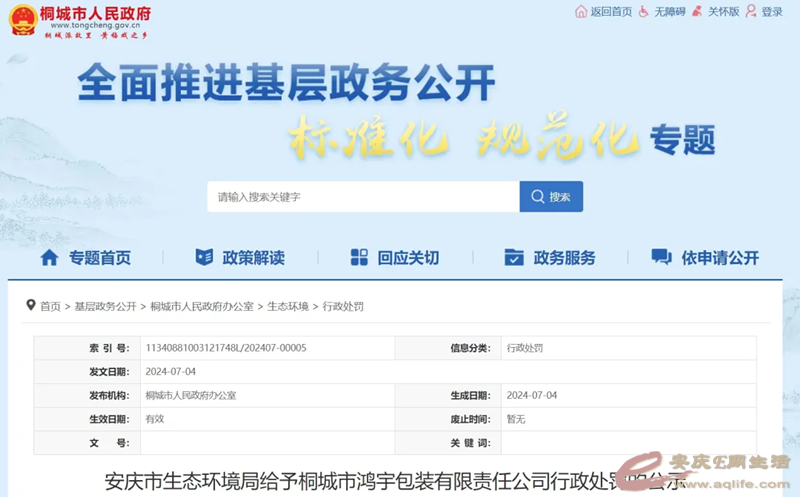
Task: Open 桐城市人民政府办公室 breadcrumb link
Action: (198, 306)
